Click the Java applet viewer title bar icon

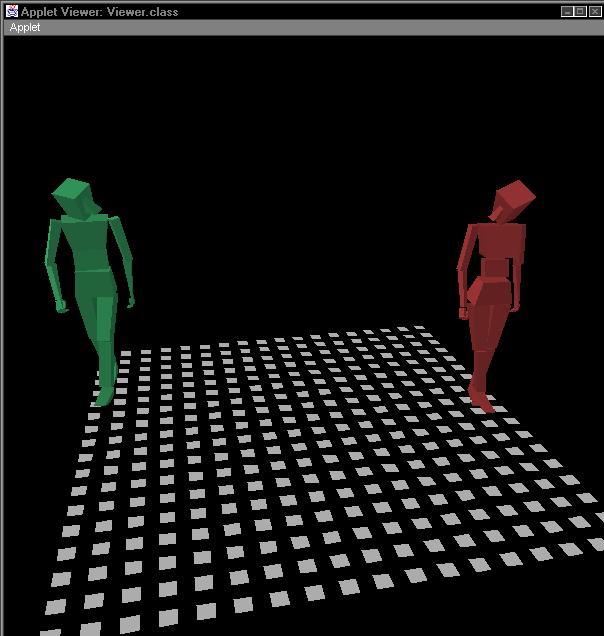pyautogui.click(x=11, y=11)
